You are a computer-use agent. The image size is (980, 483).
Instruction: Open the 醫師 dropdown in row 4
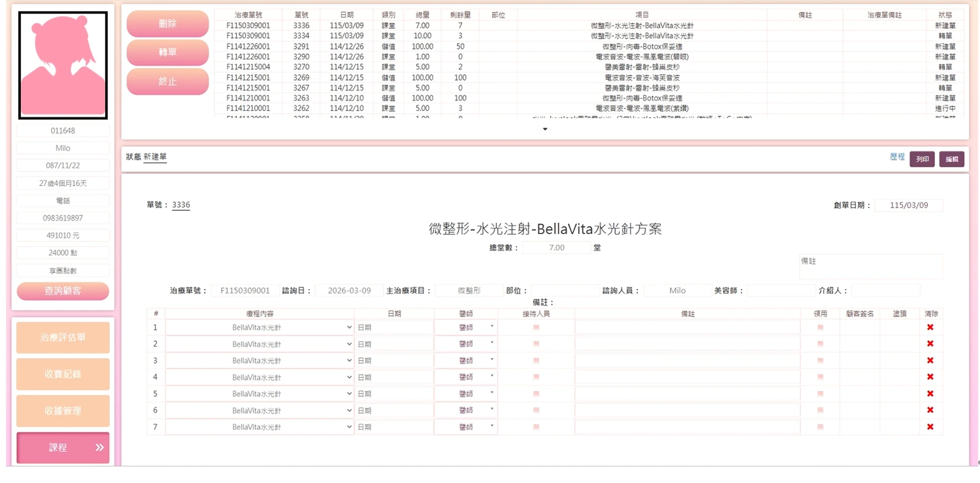point(466,377)
